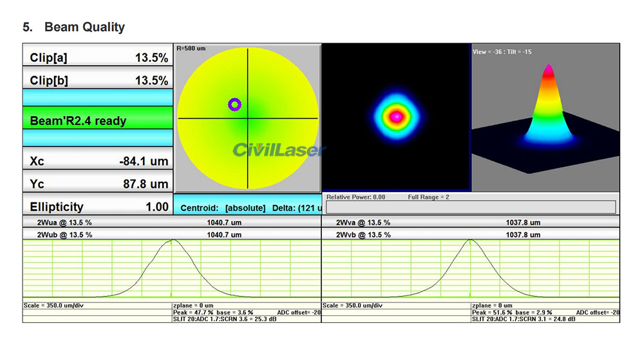The width and height of the screenshot is (644, 363).
Task: Click the Yc 87.8 um readout
Action: coord(98,184)
